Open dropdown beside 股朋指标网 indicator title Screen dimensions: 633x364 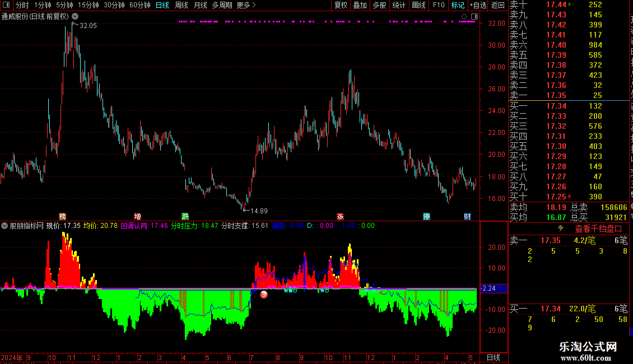[x=4, y=226]
